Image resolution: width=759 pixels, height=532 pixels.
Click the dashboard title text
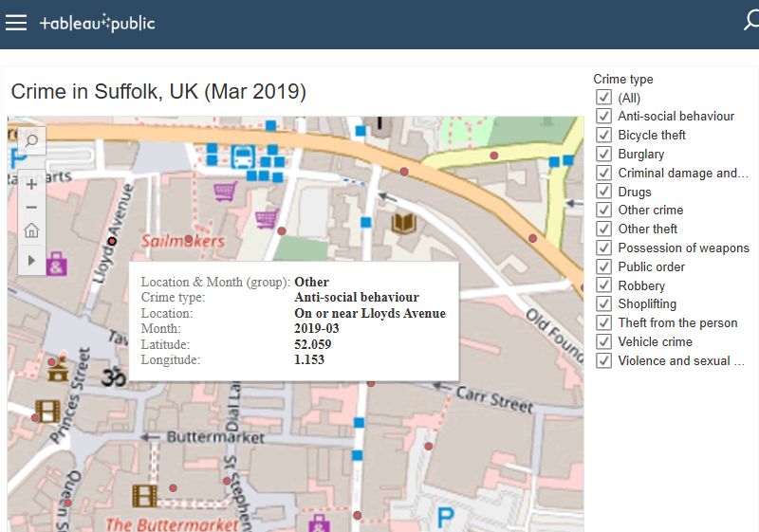[x=158, y=92]
